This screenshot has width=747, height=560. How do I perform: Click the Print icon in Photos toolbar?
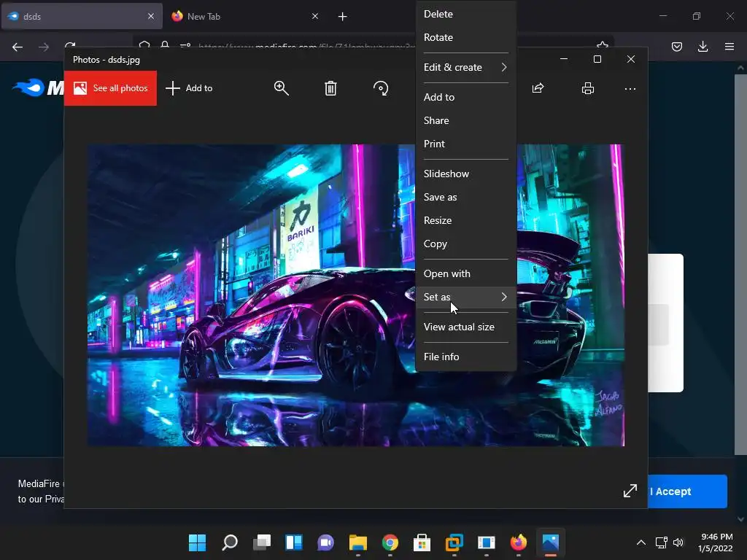coord(588,88)
